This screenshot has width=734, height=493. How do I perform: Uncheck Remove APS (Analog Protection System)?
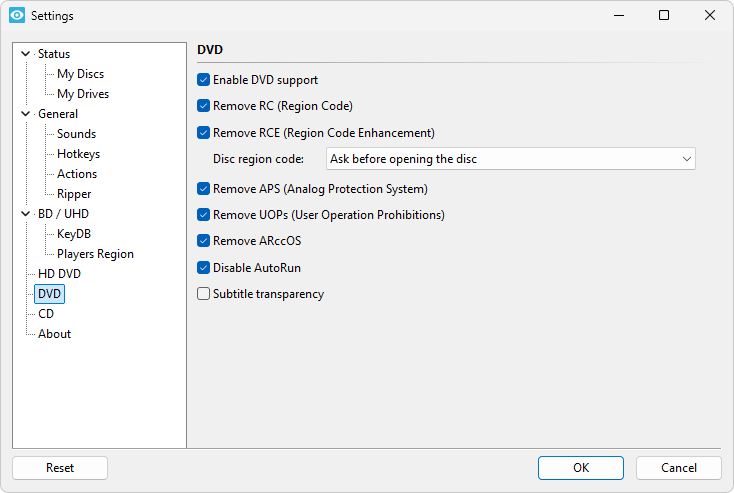click(x=204, y=188)
